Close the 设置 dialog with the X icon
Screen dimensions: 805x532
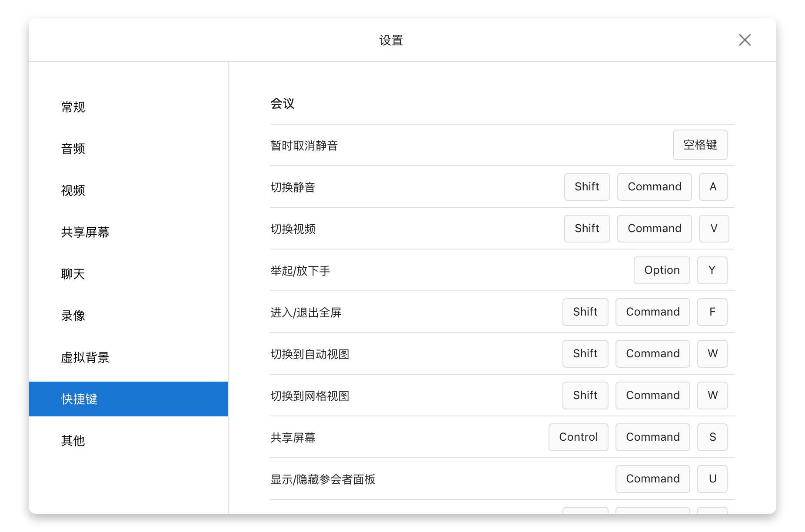745,40
